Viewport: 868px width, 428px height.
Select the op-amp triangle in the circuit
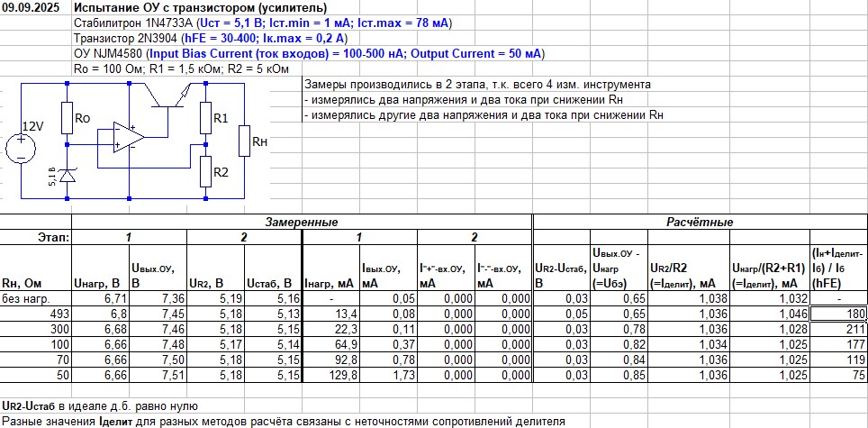128,137
